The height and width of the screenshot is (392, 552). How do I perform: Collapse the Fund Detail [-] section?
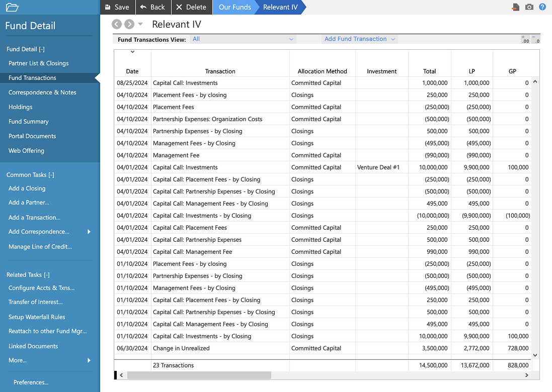point(25,49)
